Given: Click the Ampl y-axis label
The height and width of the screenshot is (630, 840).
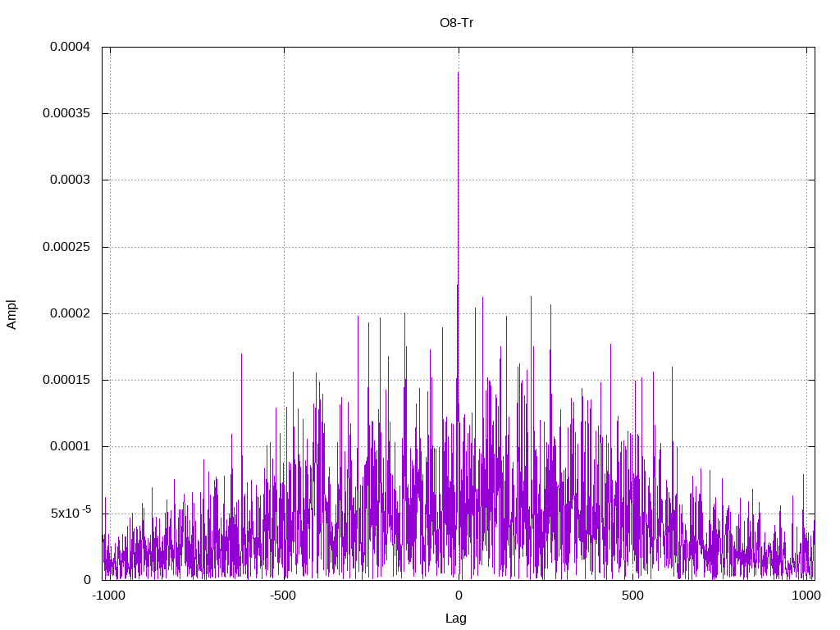Looking at the screenshot, I should tap(11, 314).
